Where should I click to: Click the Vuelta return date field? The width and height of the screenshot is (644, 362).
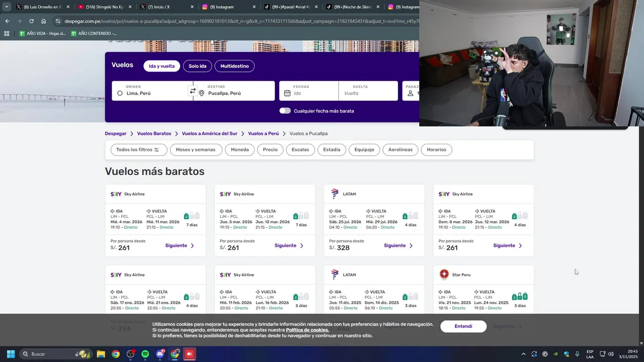(368, 91)
